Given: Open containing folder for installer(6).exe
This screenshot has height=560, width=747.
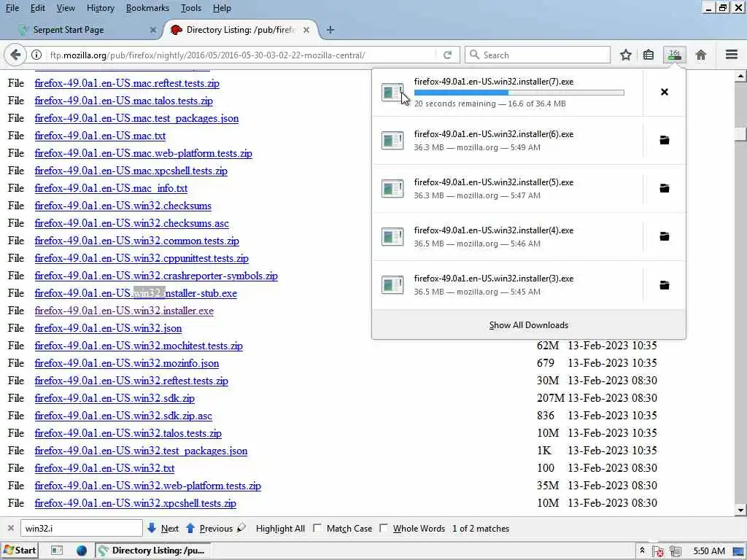Looking at the screenshot, I should pos(664,140).
